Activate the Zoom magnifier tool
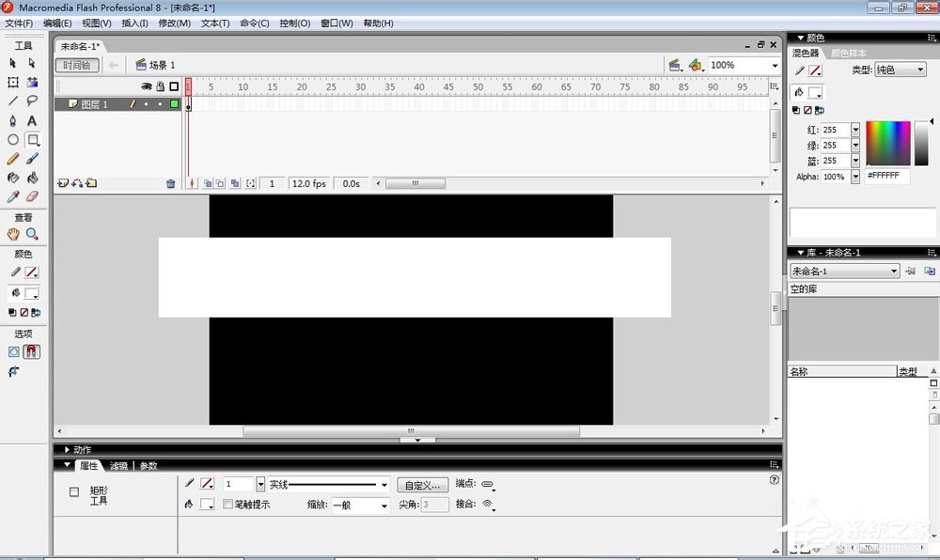This screenshot has height=560, width=940. tap(32, 234)
